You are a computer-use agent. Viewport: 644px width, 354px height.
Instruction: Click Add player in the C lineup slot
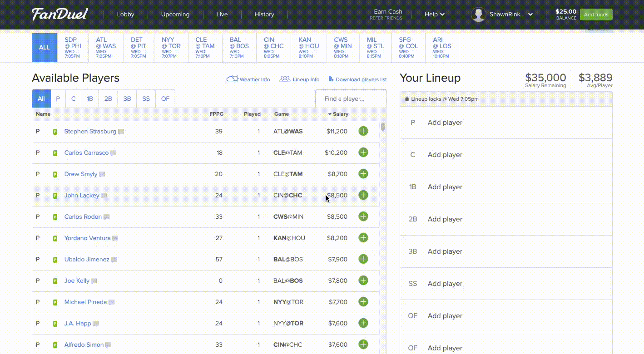[445, 155]
